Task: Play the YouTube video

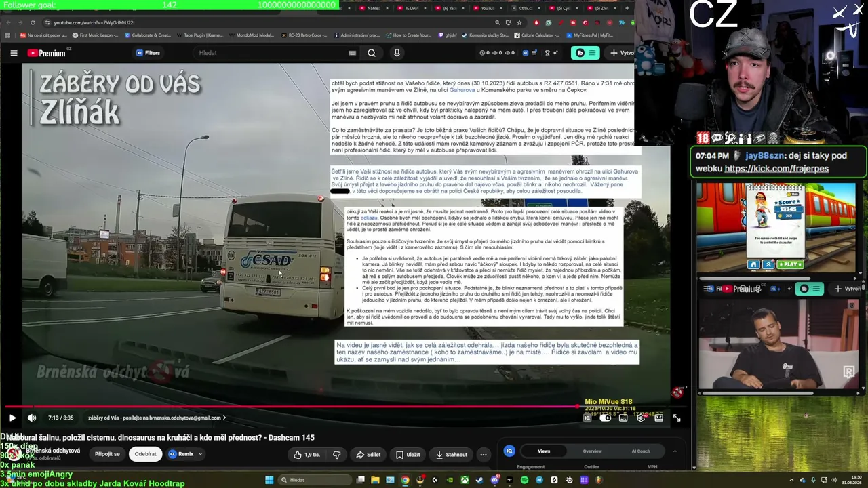Action: tap(12, 418)
